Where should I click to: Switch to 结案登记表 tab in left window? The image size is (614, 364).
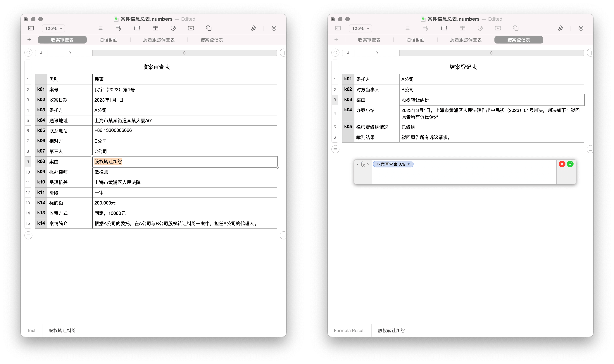[212, 40]
